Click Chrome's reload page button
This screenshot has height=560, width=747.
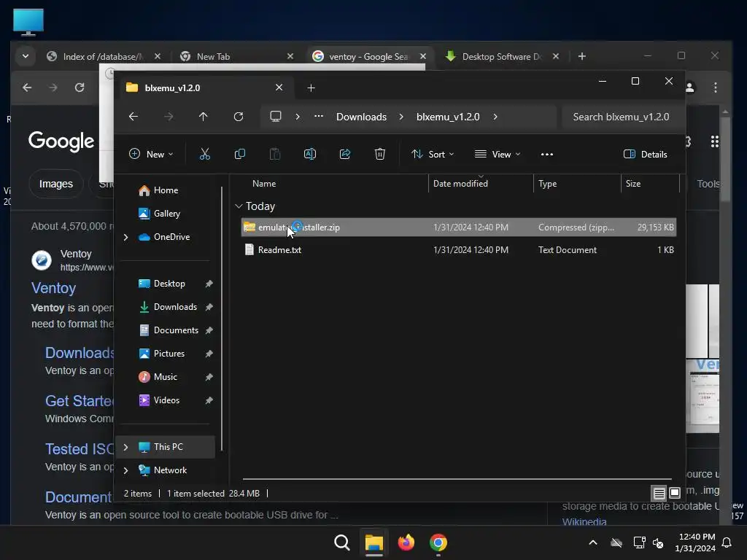click(80, 87)
